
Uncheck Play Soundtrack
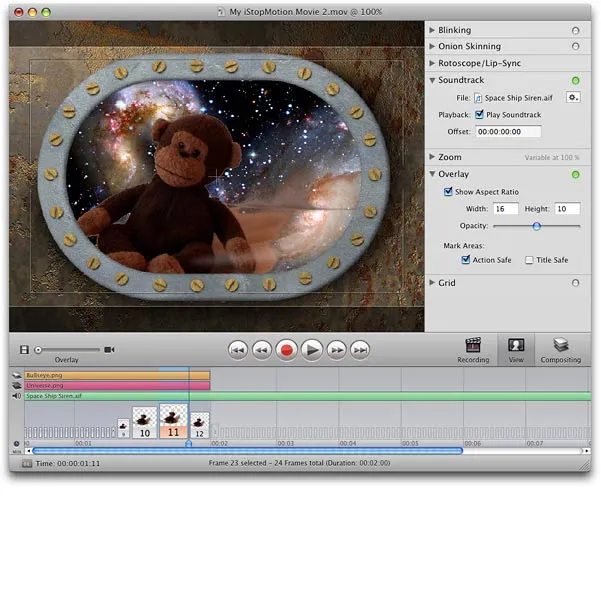click(x=479, y=114)
